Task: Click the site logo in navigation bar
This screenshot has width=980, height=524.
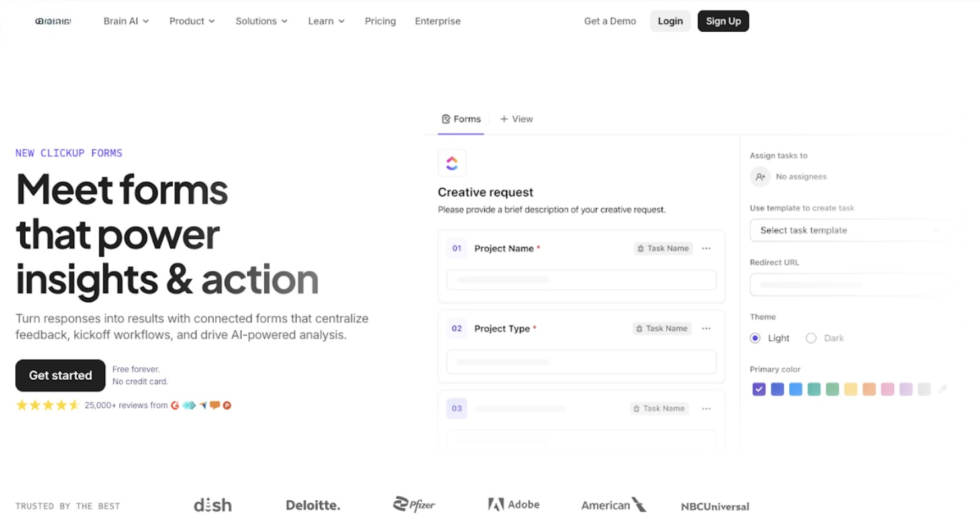Action: pos(53,21)
